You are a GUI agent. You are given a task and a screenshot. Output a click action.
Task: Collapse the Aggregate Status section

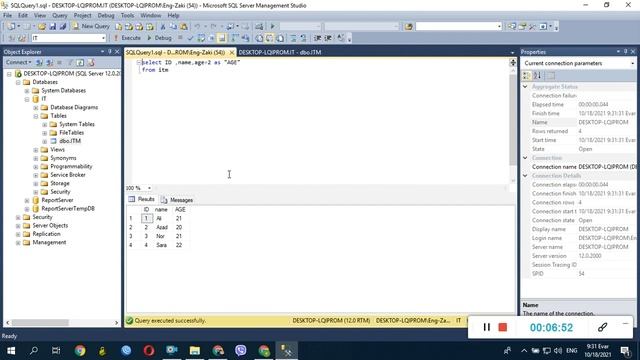click(525, 87)
